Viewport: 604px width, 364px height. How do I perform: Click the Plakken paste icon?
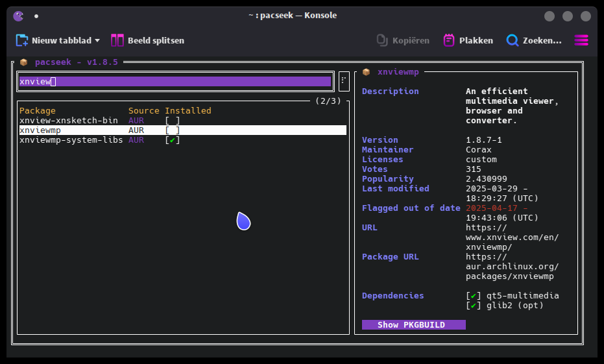(449, 40)
